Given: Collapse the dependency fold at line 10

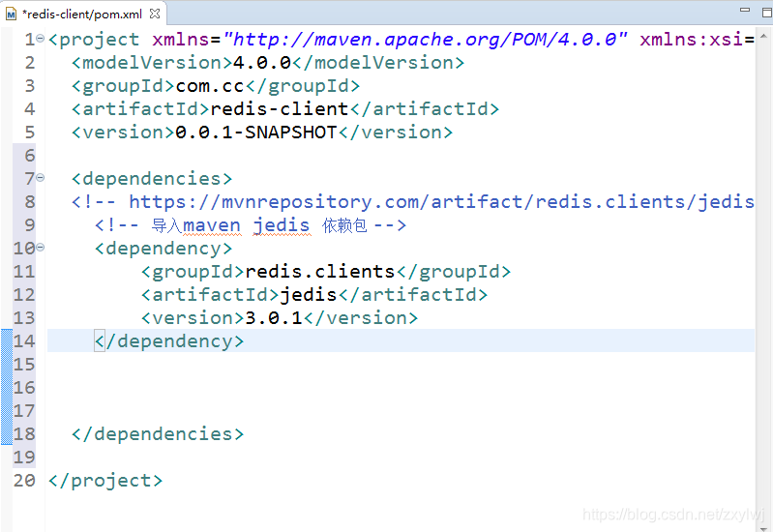Looking at the screenshot, I should (x=41, y=247).
